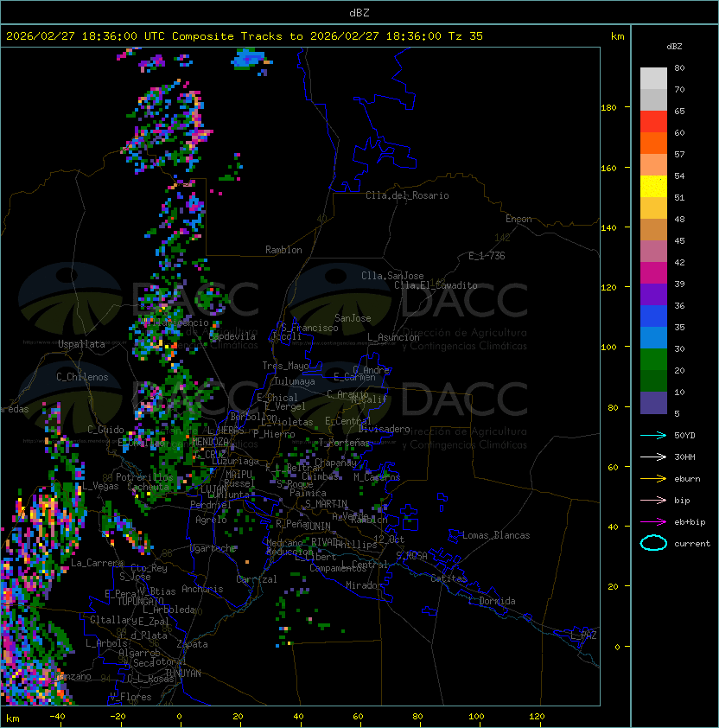Viewport: 719px width, 728px height.
Task: Click the cyan 50YD track arrow
Action: (x=653, y=435)
